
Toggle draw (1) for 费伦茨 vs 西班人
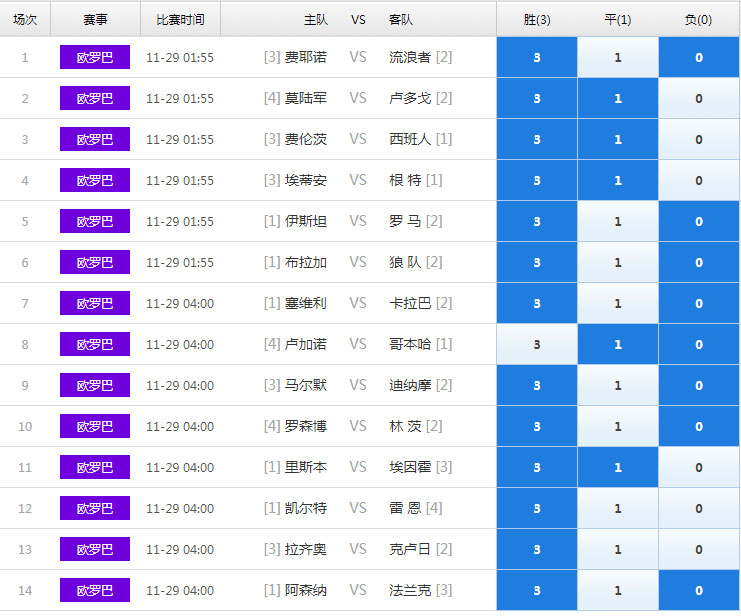(x=618, y=139)
